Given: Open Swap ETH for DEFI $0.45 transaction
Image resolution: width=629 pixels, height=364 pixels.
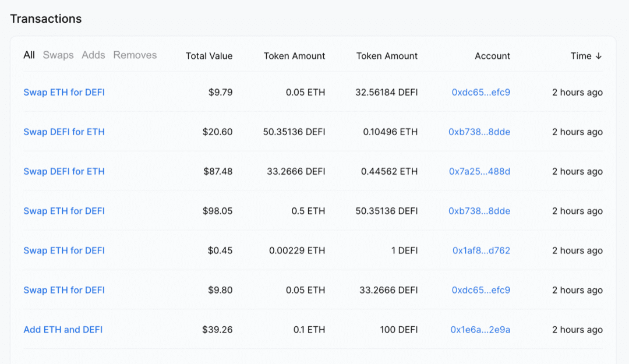Looking at the screenshot, I should (64, 250).
